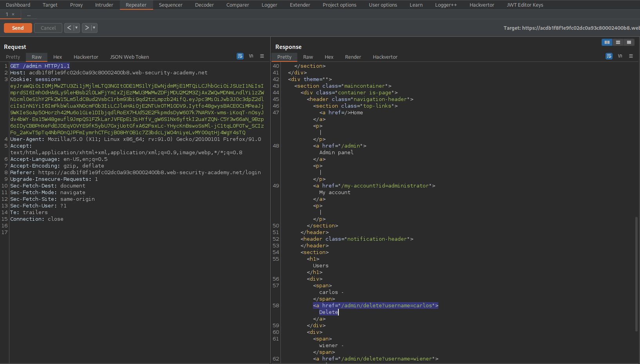This screenshot has width=640, height=364.
Task: Select side-by-side split layout icon
Action: pos(607,42)
